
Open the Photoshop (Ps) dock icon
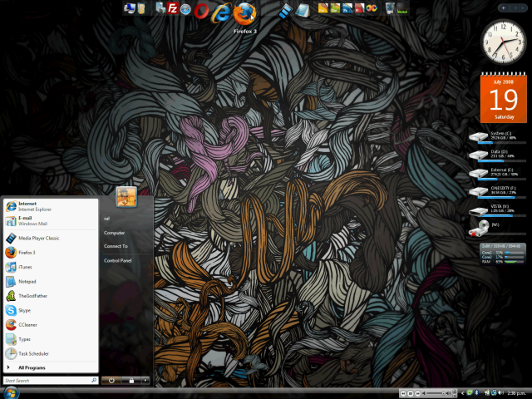347,7
